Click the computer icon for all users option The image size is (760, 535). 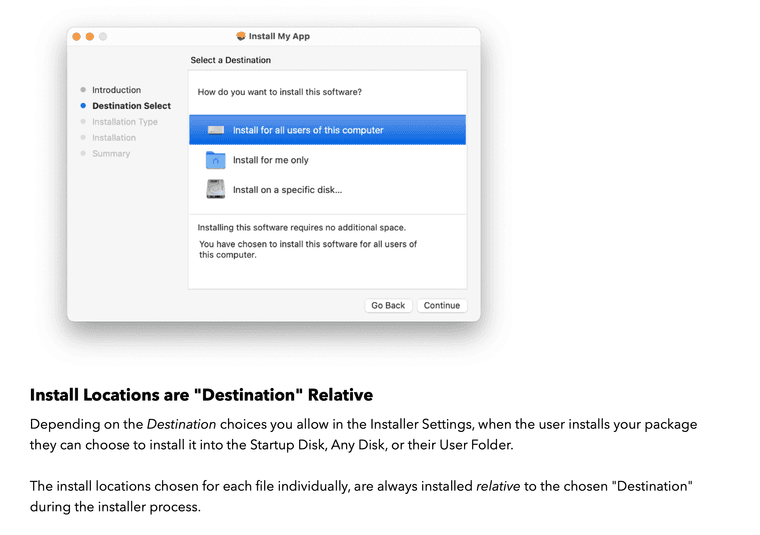point(216,130)
